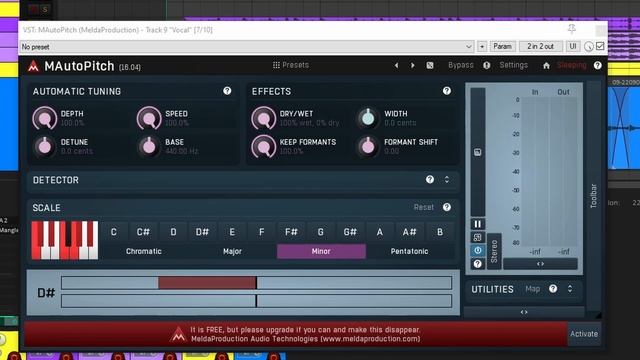Click the collapse arrows below Utilities
This screenshot has width=640, height=360.
click(524, 312)
